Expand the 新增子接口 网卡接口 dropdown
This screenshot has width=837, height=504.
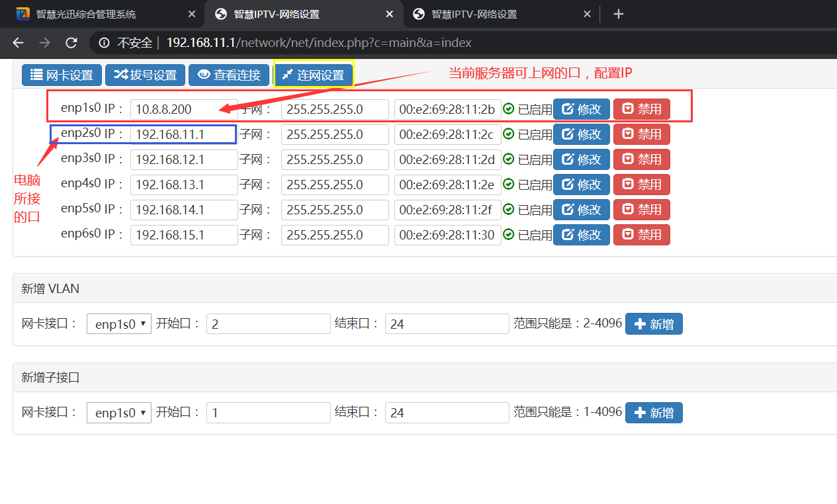[119, 413]
